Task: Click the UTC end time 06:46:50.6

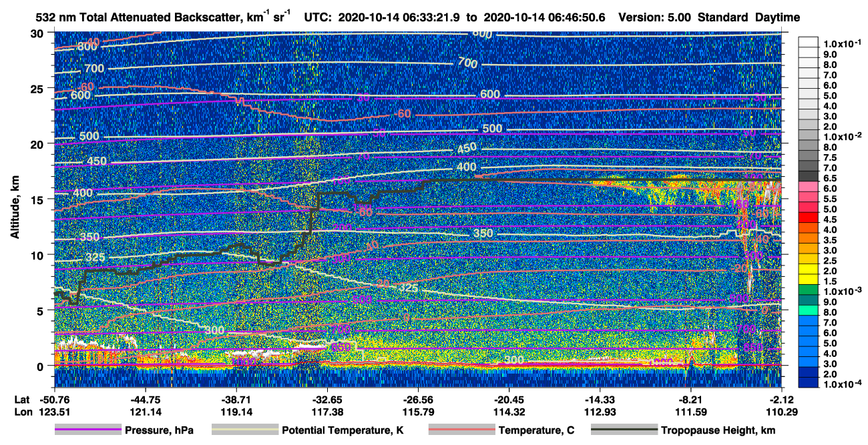Action: pyautogui.click(x=576, y=18)
